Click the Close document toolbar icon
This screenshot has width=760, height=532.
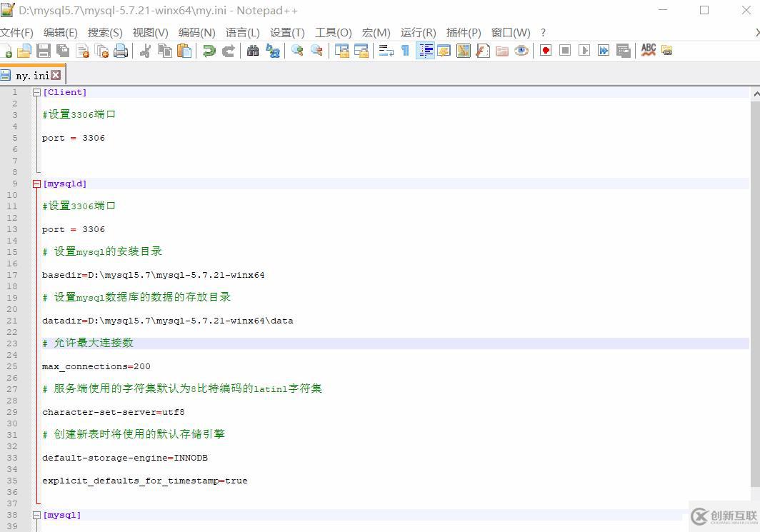83,51
